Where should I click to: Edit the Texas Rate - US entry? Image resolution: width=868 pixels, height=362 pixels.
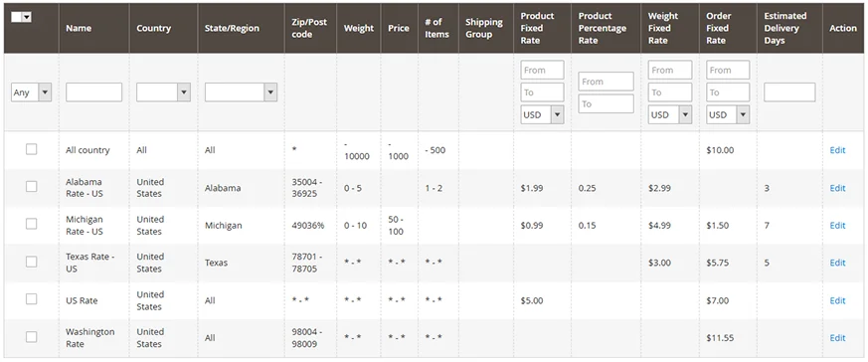click(837, 263)
